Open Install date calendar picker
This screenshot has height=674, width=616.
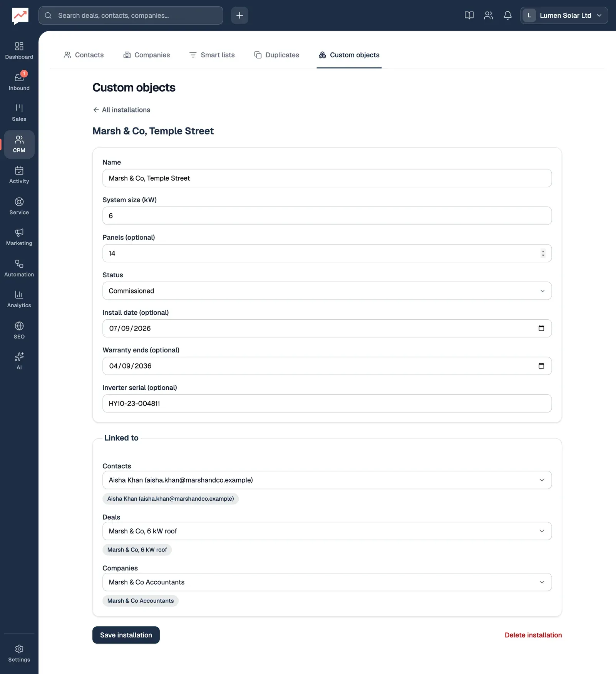pos(541,328)
